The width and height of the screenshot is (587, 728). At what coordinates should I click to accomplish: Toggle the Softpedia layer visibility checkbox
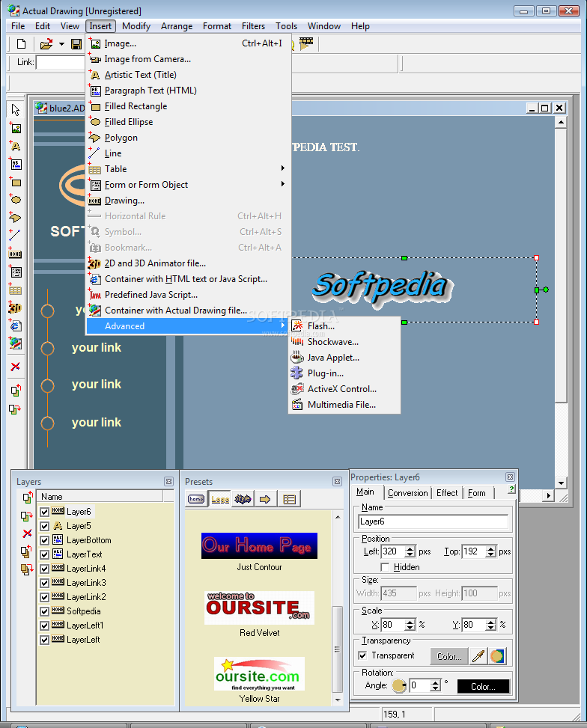click(45, 611)
